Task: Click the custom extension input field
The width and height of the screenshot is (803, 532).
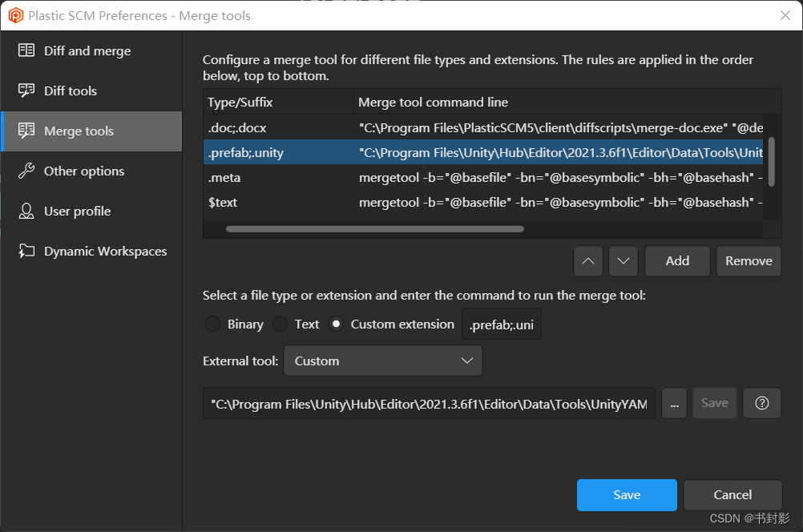Action: [x=502, y=324]
